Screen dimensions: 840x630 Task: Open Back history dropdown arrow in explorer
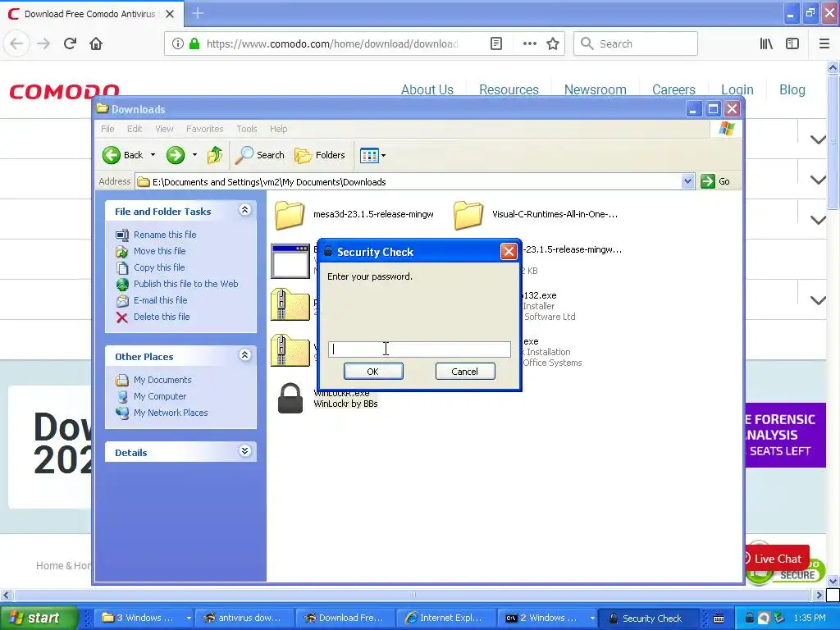pos(153,155)
